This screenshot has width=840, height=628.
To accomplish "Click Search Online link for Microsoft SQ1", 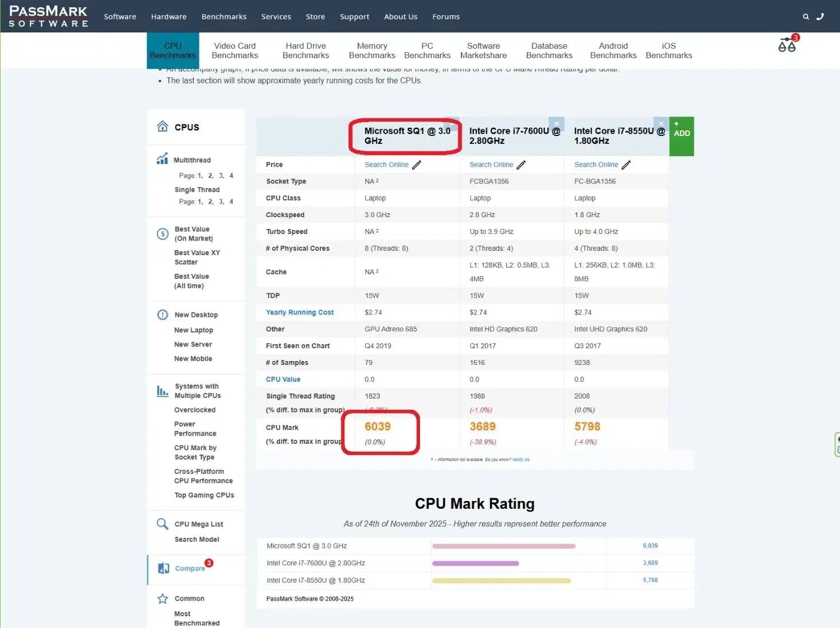I will point(386,165).
